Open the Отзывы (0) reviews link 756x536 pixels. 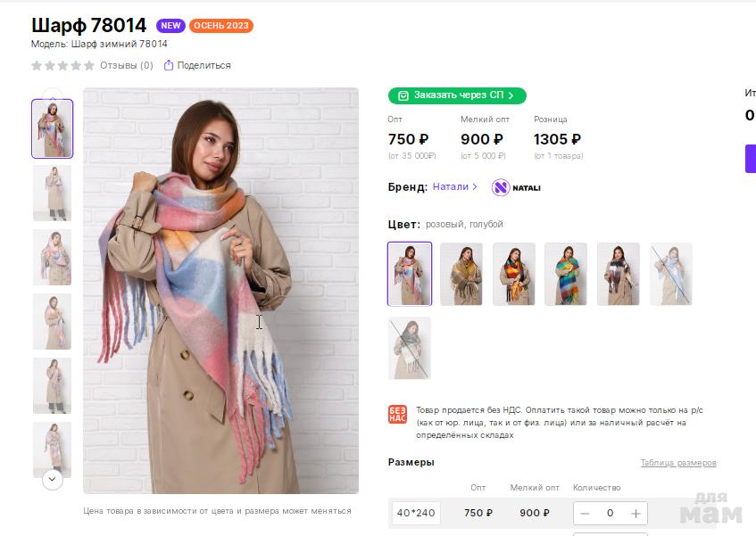126,65
